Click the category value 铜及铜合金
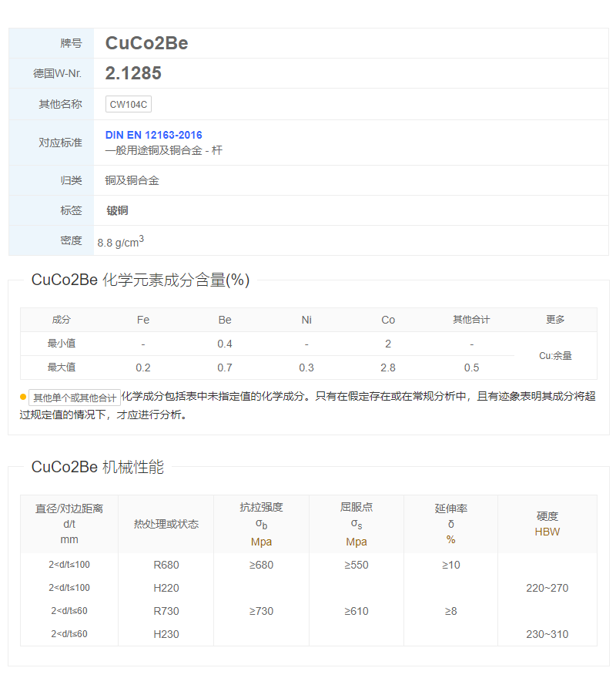Screen dimensions: 616x678 (132, 180)
